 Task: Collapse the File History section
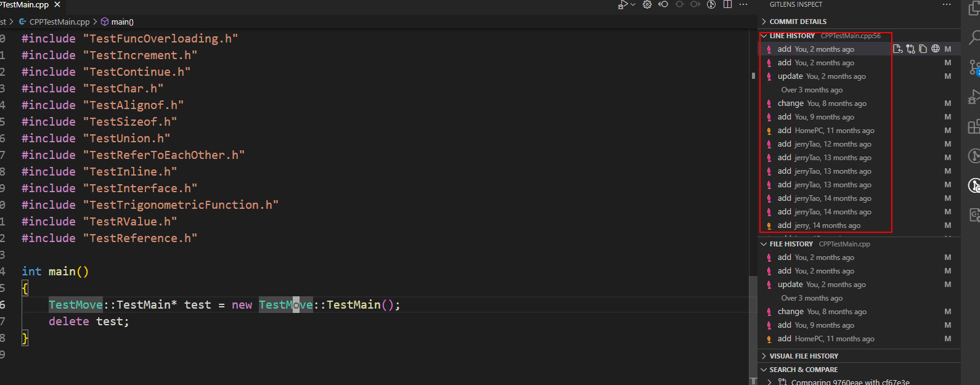pos(764,244)
